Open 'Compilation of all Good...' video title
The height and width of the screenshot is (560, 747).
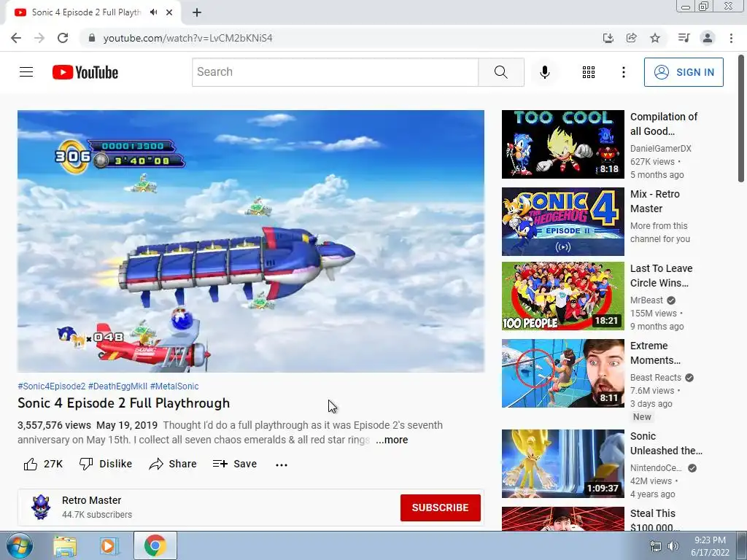click(664, 124)
